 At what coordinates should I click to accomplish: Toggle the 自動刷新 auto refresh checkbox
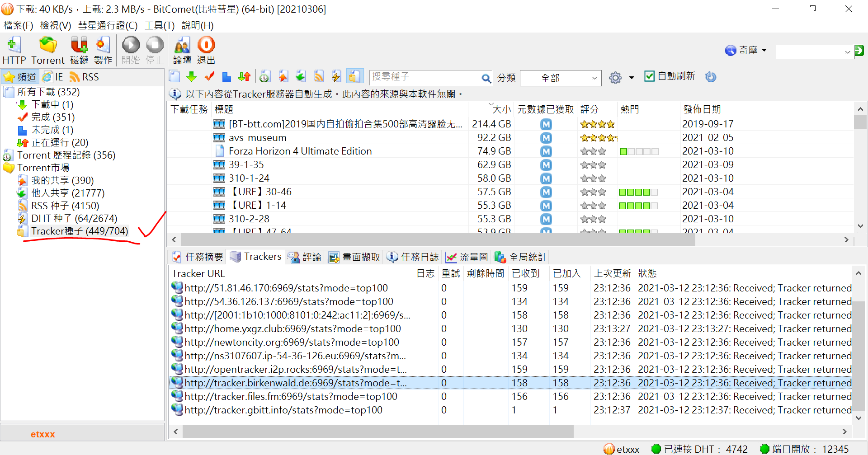[x=649, y=76]
